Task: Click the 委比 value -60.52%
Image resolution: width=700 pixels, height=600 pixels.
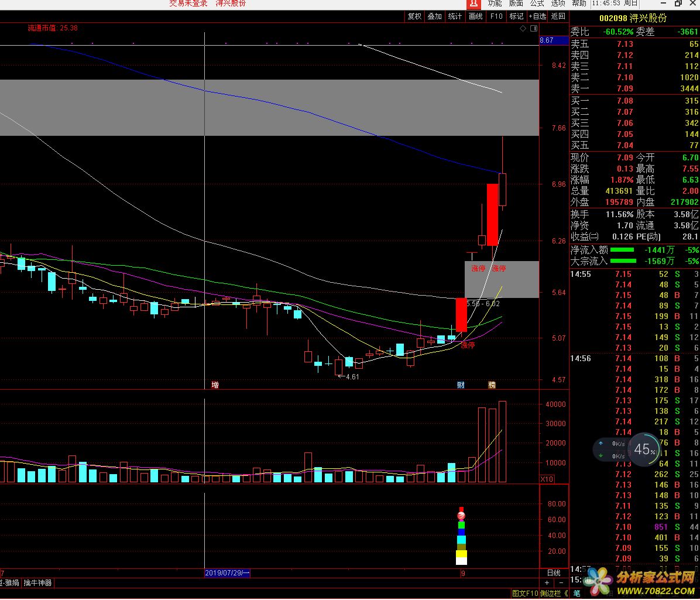Action: [618, 32]
